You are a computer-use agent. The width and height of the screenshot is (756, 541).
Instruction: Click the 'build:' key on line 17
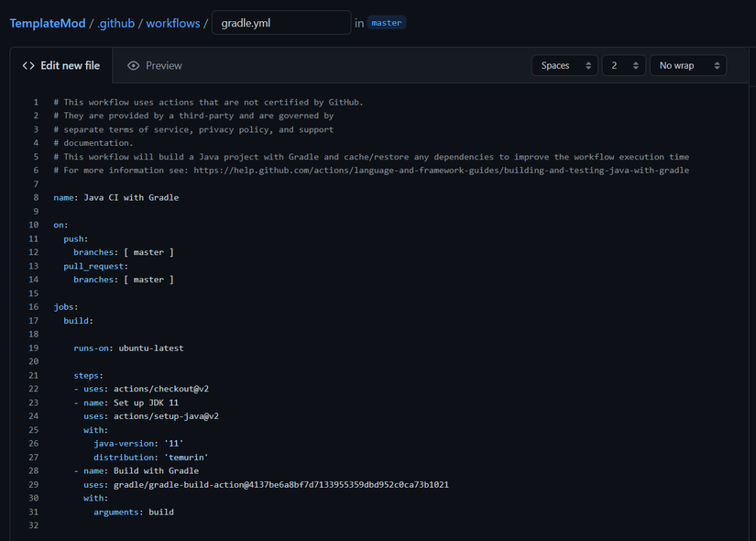tap(78, 321)
